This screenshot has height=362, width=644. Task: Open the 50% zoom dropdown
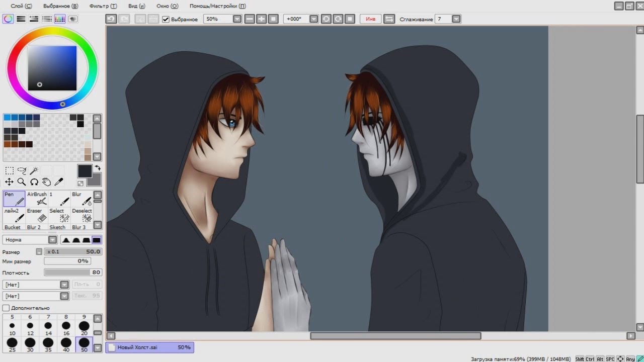[237, 19]
